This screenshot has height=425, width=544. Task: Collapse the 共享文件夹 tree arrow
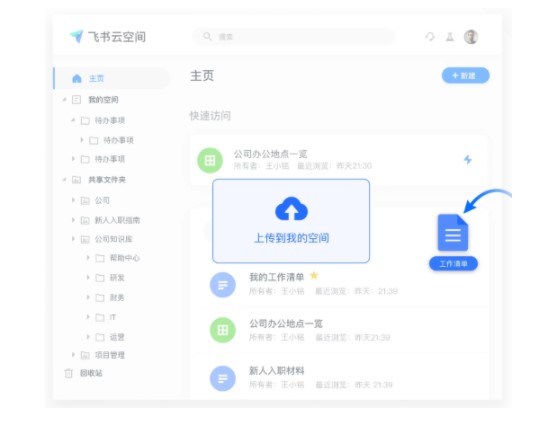[64, 180]
